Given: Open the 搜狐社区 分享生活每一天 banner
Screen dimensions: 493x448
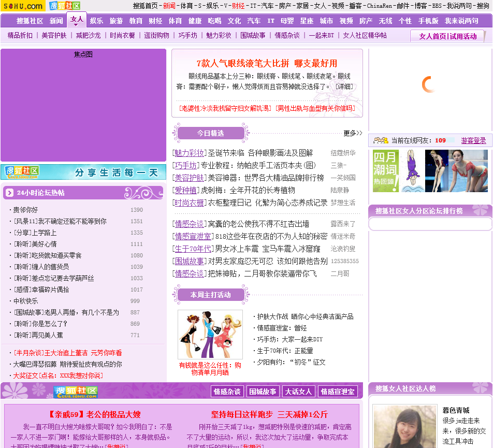Looking at the screenshot, I should [83, 172].
